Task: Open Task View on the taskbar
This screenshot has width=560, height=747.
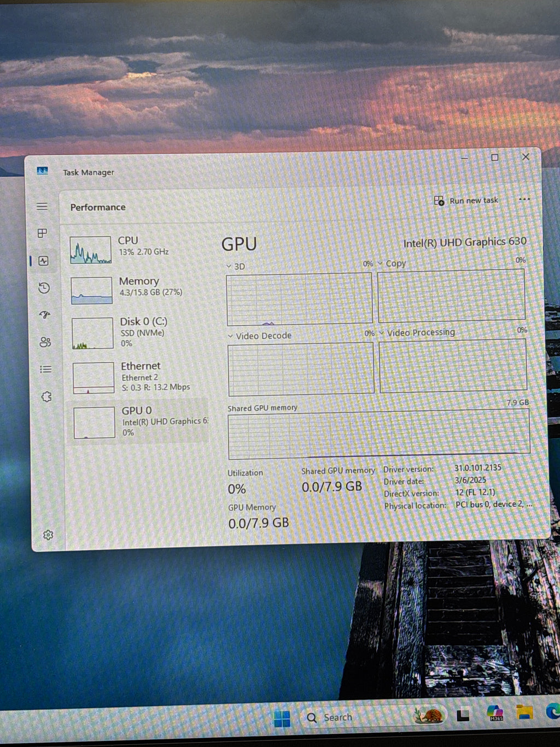Action: (463, 715)
